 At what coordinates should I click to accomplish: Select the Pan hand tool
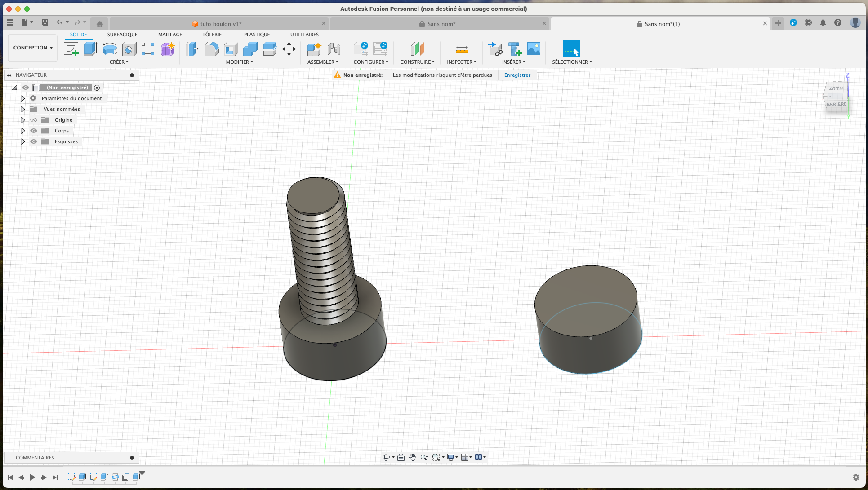click(413, 457)
